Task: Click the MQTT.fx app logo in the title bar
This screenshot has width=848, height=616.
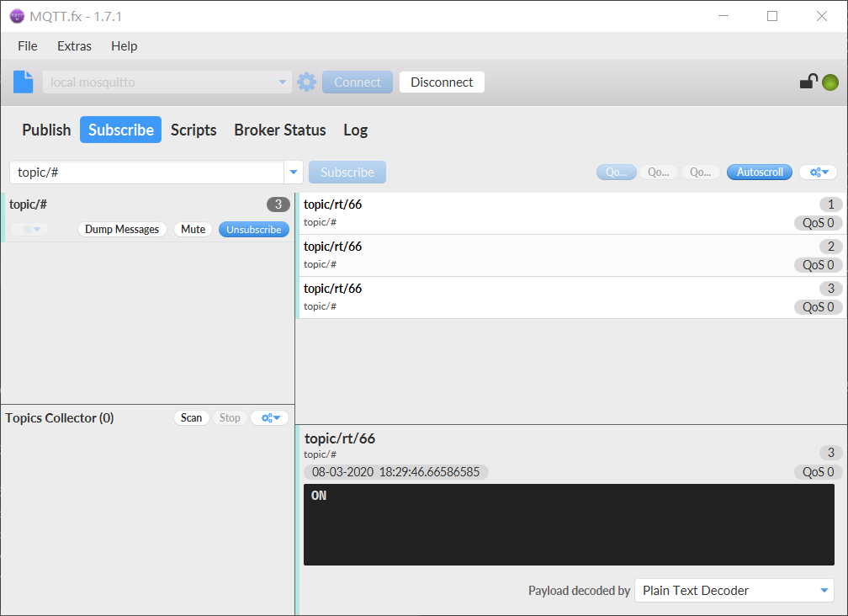Action: (x=17, y=16)
